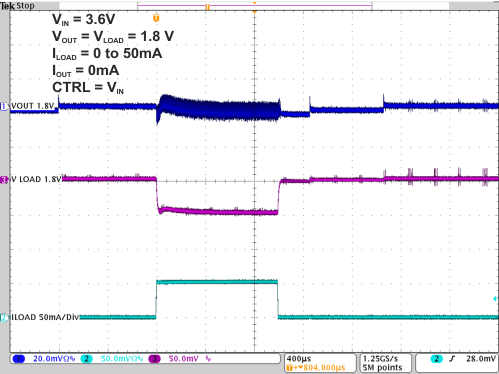Select channel 3 badge in bottom readout
The height and width of the screenshot is (374, 499).
(x=154, y=359)
